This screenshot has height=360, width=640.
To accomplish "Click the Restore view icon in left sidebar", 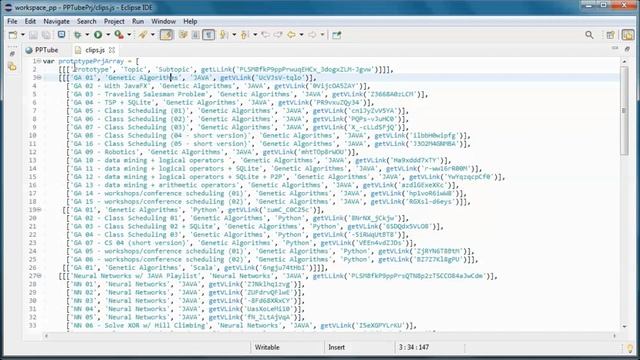I will pos(12,54).
